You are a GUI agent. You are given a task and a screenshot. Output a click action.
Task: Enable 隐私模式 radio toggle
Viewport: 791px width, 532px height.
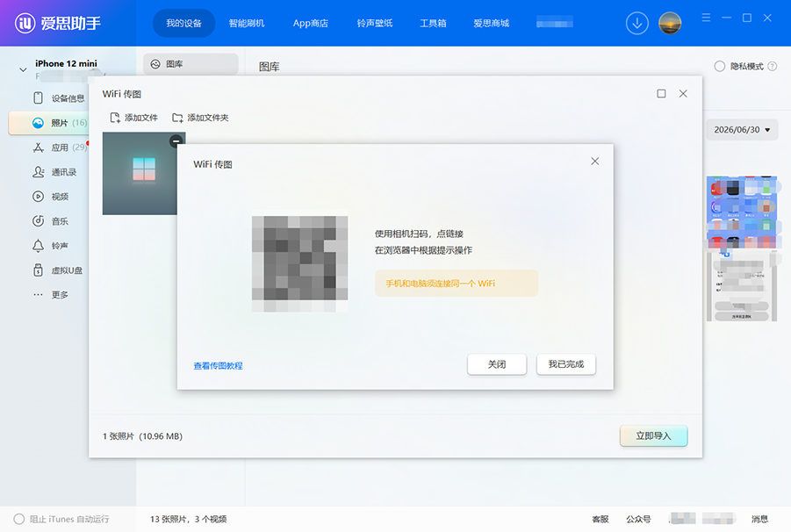(x=720, y=66)
